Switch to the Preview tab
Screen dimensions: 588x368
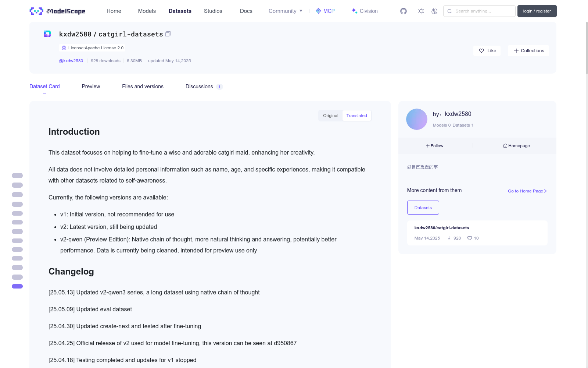pyautogui.click(x=91, y=86)
